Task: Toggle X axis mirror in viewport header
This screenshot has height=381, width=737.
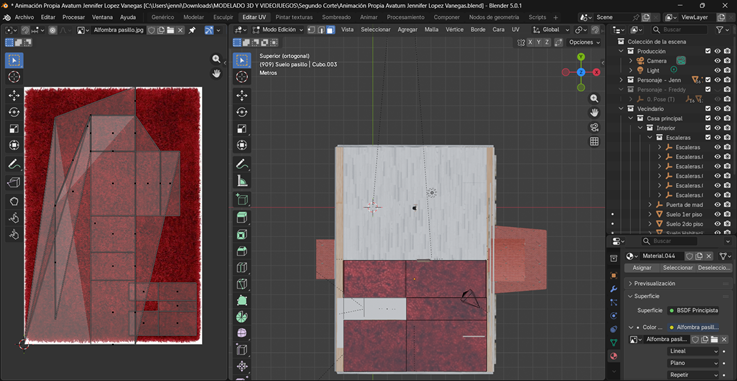Action: point(530,42)
